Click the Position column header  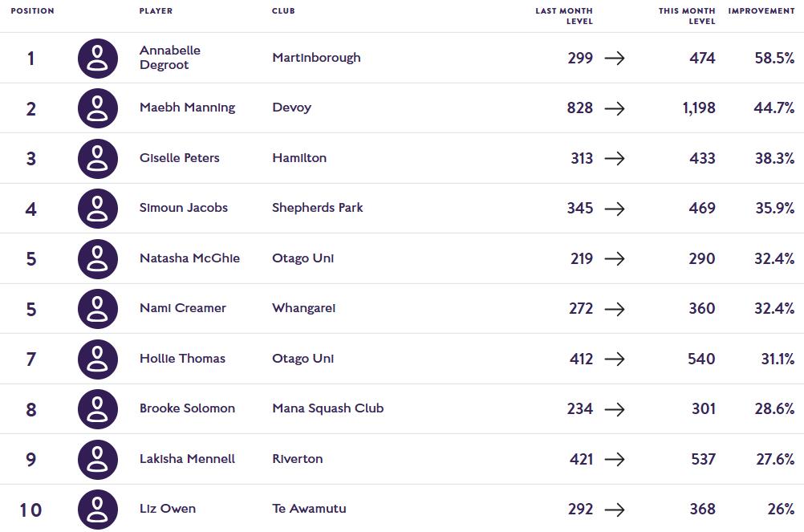tap(32, 11)
